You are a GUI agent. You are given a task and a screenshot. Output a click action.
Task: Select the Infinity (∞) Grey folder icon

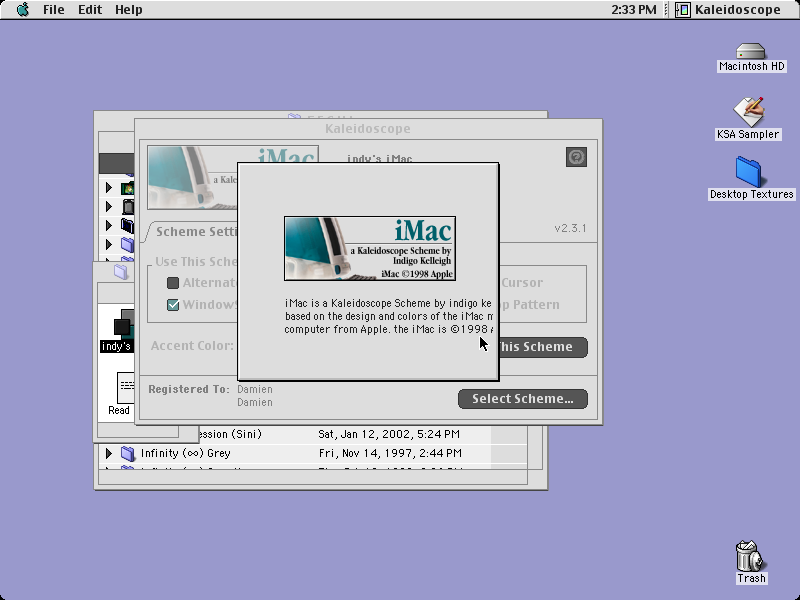[128, 453]
